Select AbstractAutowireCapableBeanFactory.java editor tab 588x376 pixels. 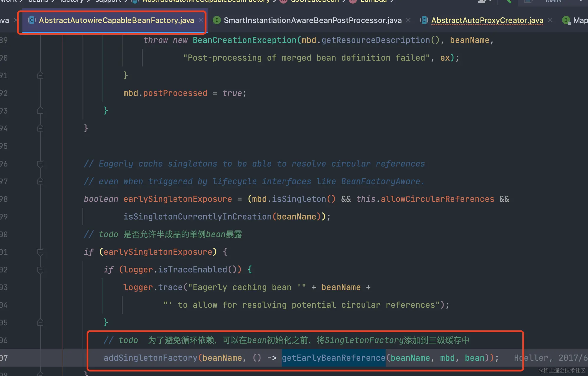point(116,20)
